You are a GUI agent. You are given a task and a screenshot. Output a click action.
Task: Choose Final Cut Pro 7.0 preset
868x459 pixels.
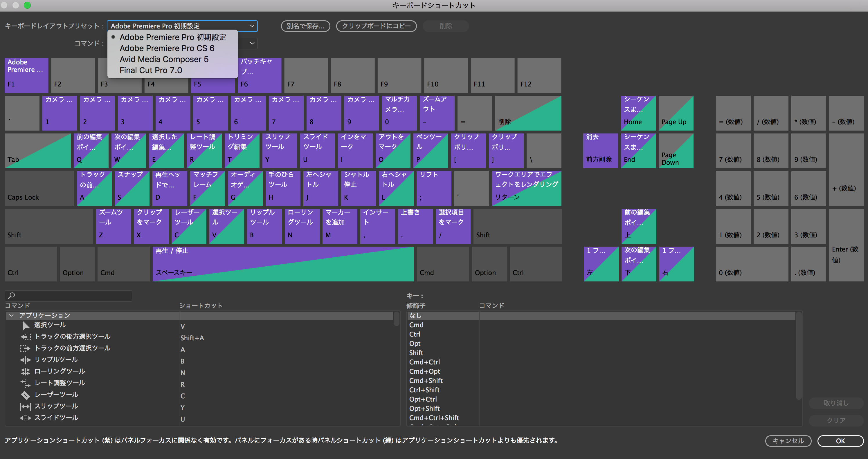coord(151,71)
